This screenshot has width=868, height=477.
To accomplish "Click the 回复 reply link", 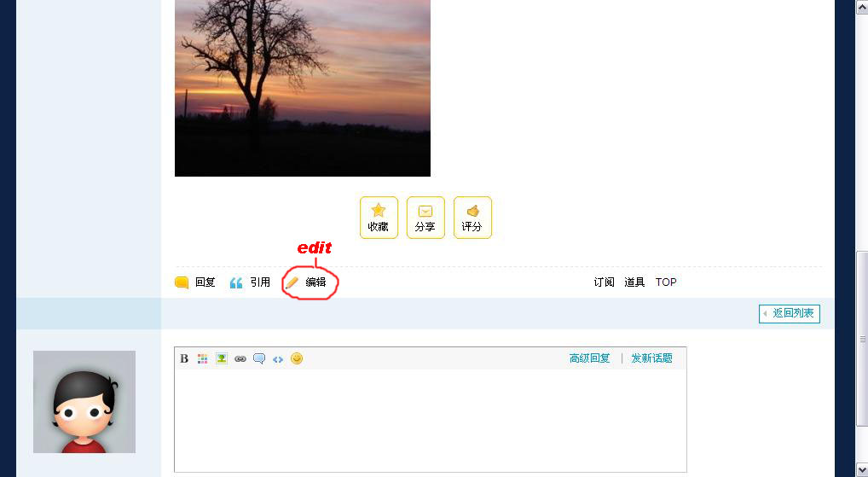I will (x=195, y=282).
